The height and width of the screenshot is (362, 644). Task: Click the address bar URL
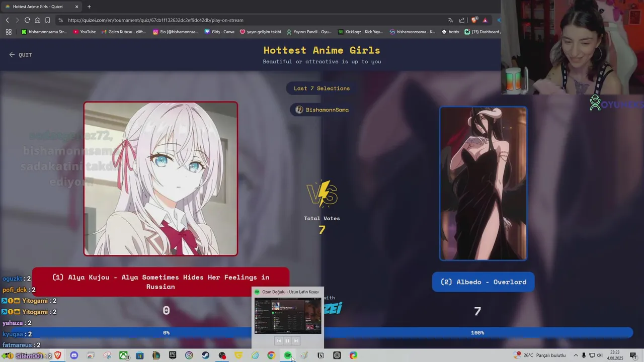(155, 20)
